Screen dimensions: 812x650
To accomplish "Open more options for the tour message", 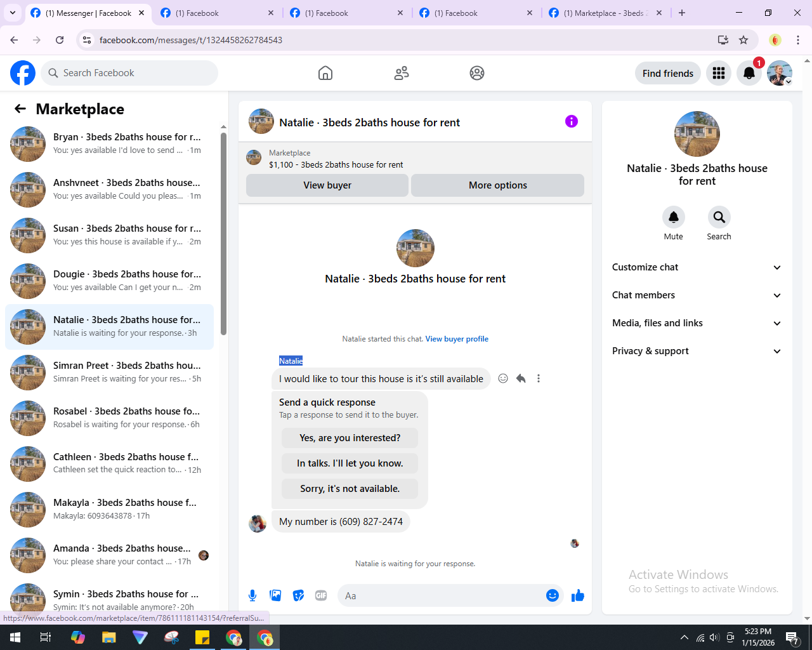I will 539,378.
